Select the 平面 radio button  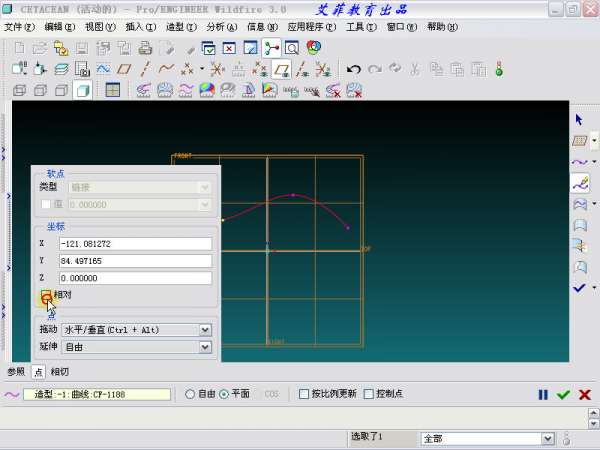coord(224,394)
